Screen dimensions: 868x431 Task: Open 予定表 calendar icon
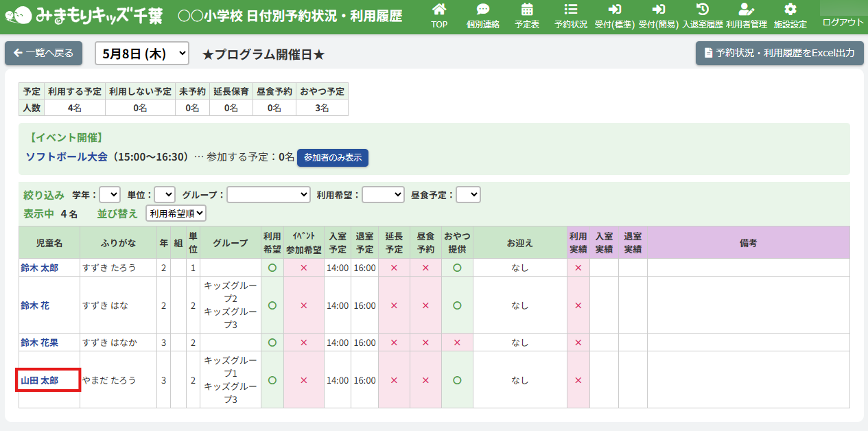coord(527,10)
